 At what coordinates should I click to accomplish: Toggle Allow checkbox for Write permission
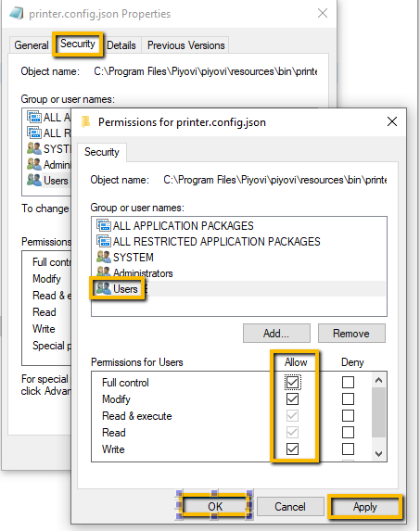tap(292, 449)
